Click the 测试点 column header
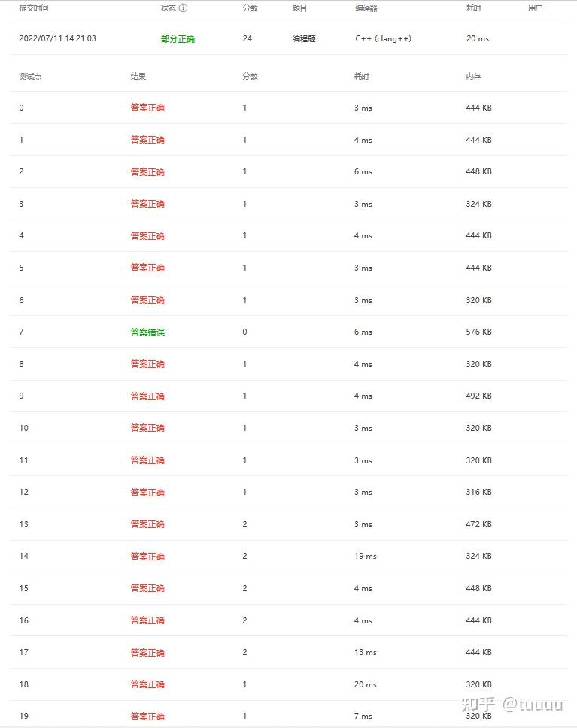Screen dimensions: 577x728 click(30, 76)
